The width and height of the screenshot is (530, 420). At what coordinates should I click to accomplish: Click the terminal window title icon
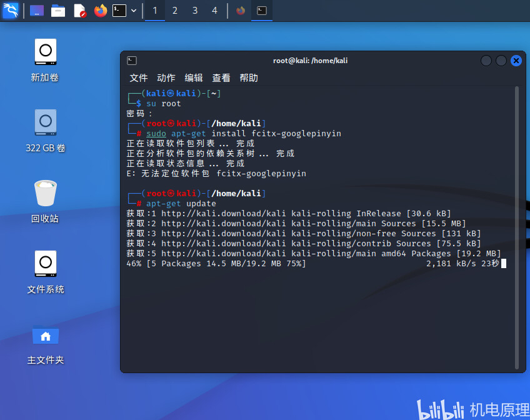131,61
